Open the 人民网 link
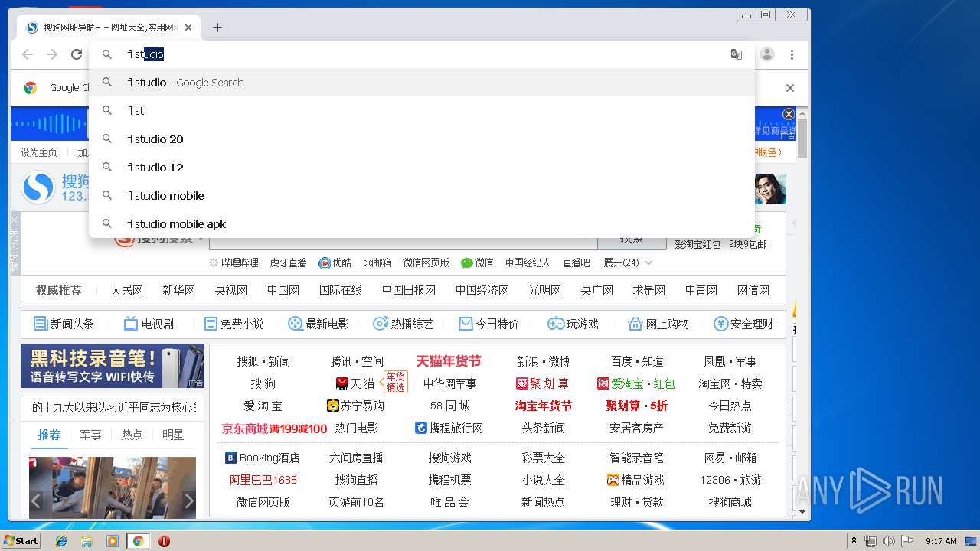980x551 pixels. pos(126,290)
